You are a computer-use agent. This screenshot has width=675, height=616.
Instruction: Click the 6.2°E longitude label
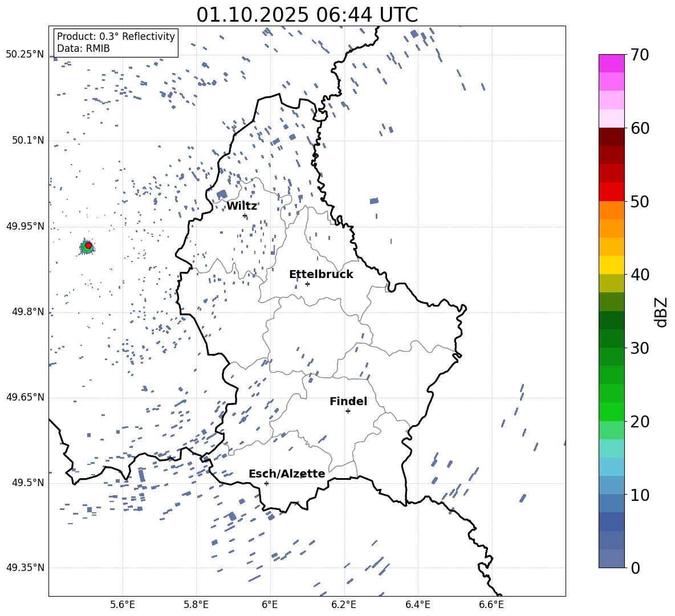(x=344, y=605)
